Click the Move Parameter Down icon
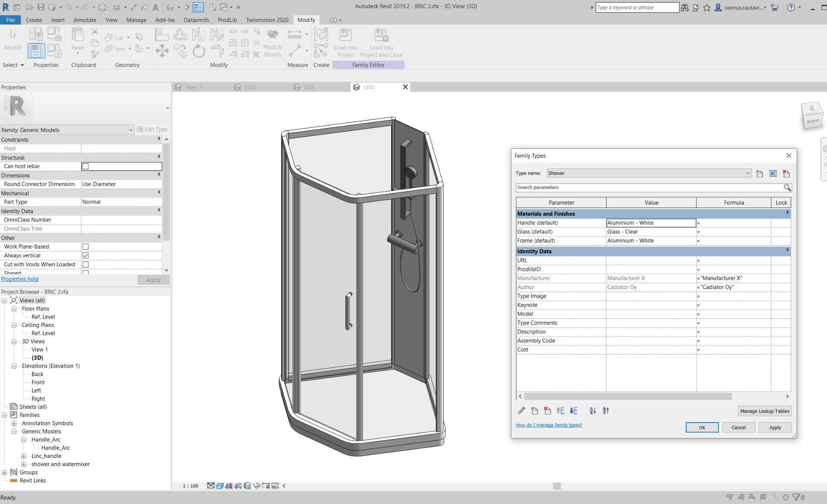This screenshot has width=827, height=504. coord(573,411)
